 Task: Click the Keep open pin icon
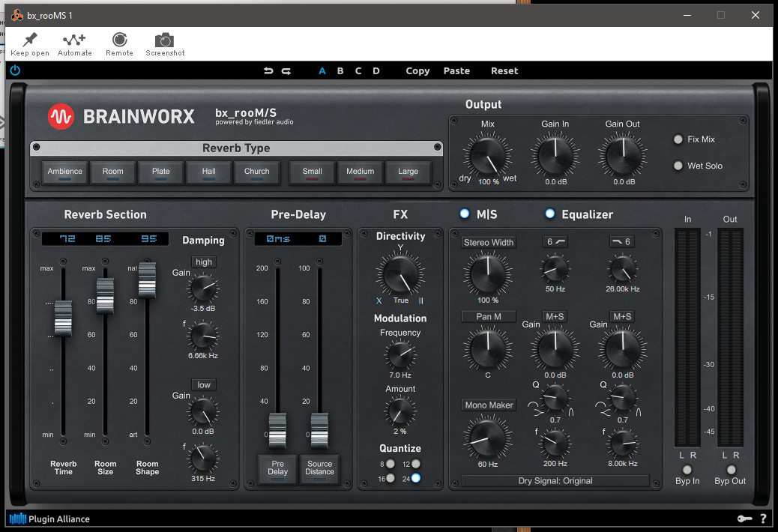[30, 40]
